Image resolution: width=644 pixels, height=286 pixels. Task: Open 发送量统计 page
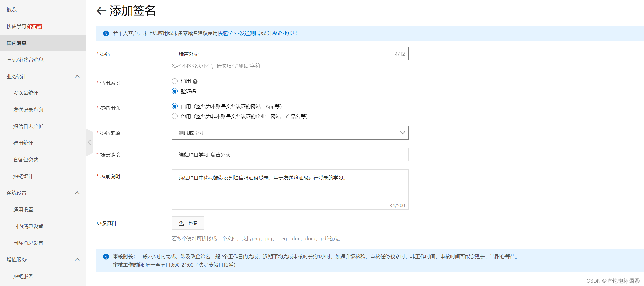[x=25, y=93]
